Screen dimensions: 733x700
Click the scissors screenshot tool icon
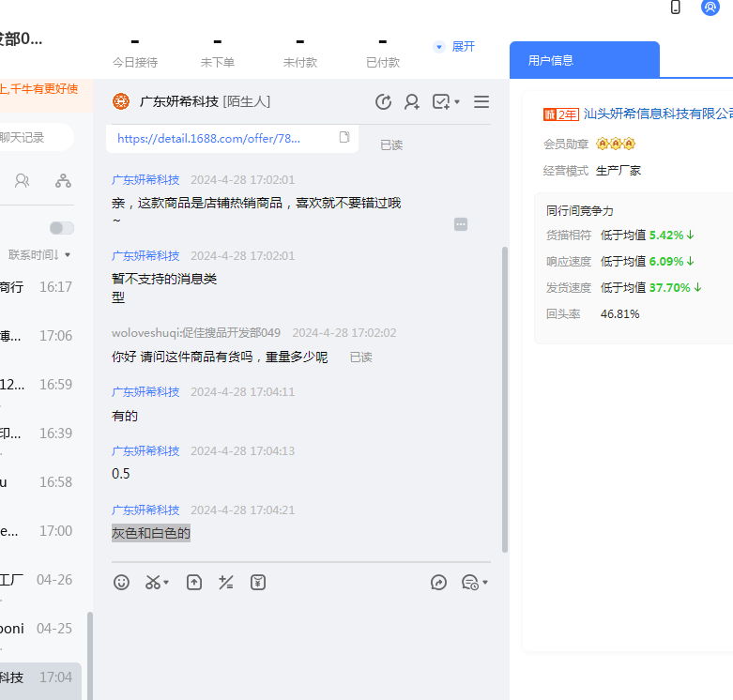[x=152, y=583]
